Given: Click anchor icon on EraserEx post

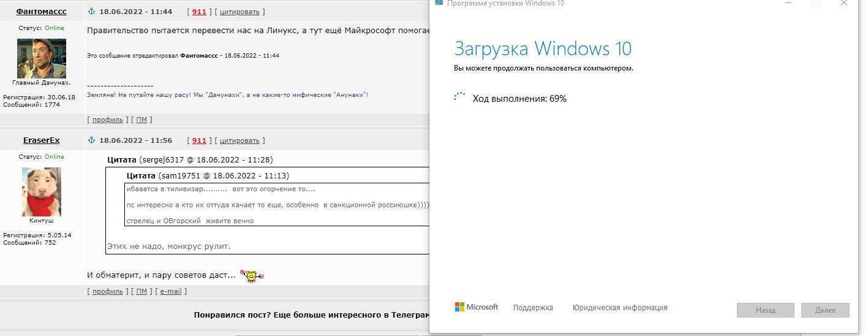Looking at the screenshot, I should 92,140.
